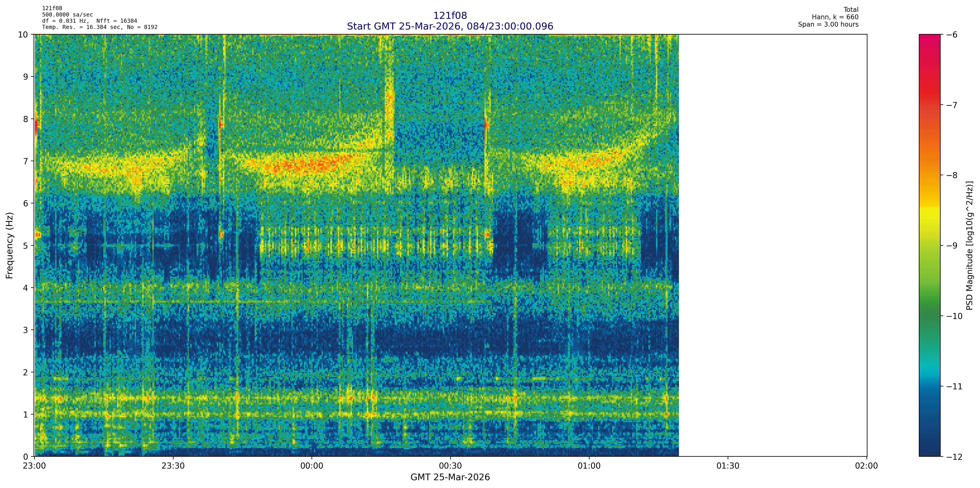
Task: Click the 00:00 time axis tick label
Action: point(312,466)
